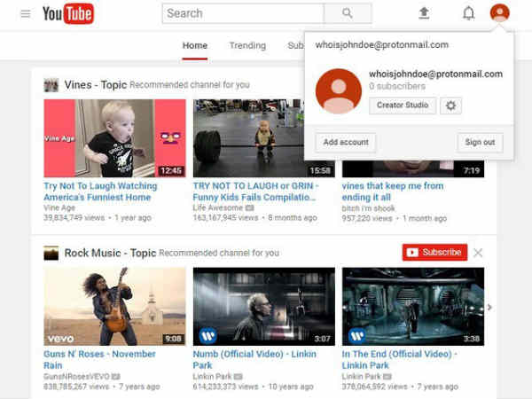Open Linkin Park channel under In The End
532x399 pixels.
361,376
